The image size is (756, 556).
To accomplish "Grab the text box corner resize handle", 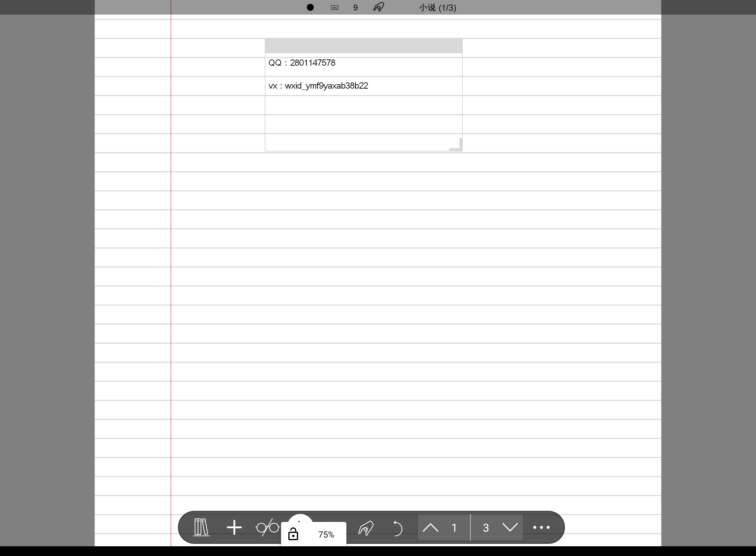I will tap(456, 145).
